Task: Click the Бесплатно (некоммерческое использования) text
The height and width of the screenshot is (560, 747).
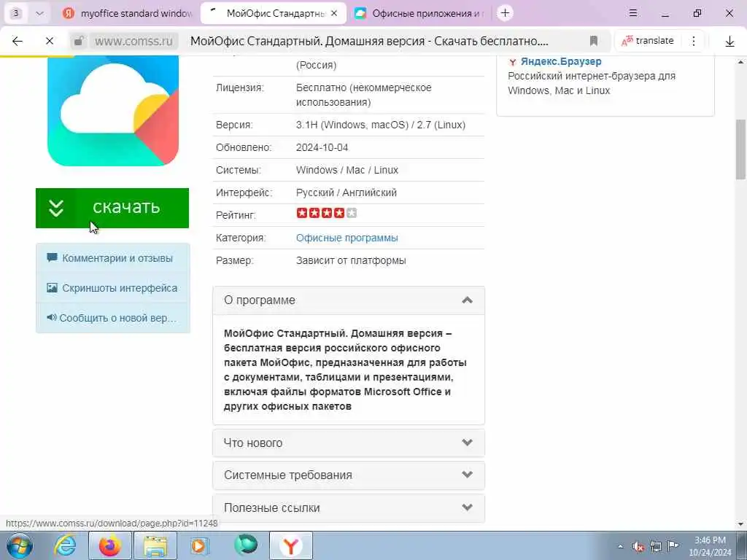Action: tap(364, 95)
